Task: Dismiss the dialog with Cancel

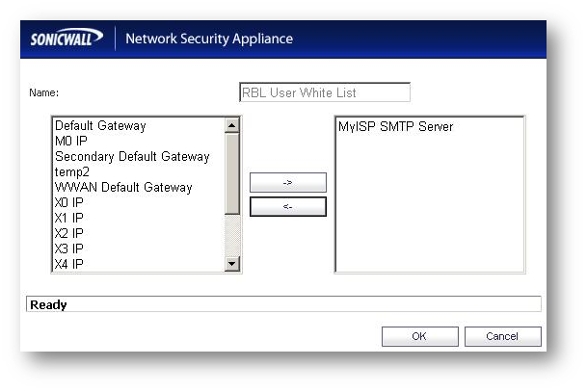Action: pyautogui.click(x=502, y=336)
